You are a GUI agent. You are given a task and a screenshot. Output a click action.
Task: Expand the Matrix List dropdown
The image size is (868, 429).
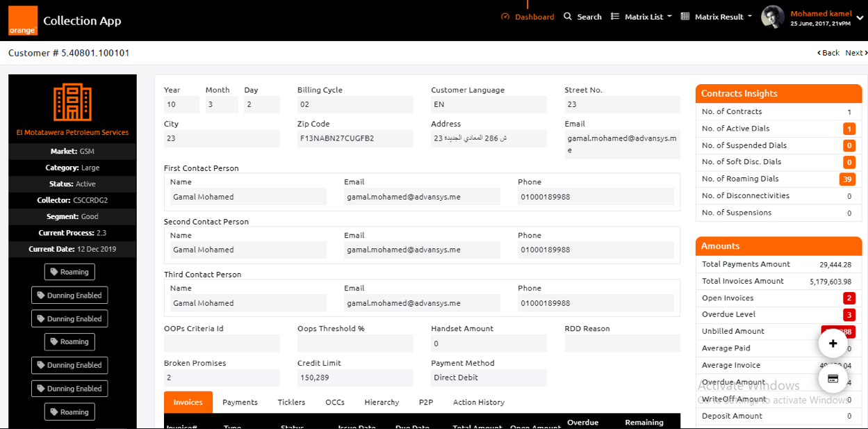(641, 17)
